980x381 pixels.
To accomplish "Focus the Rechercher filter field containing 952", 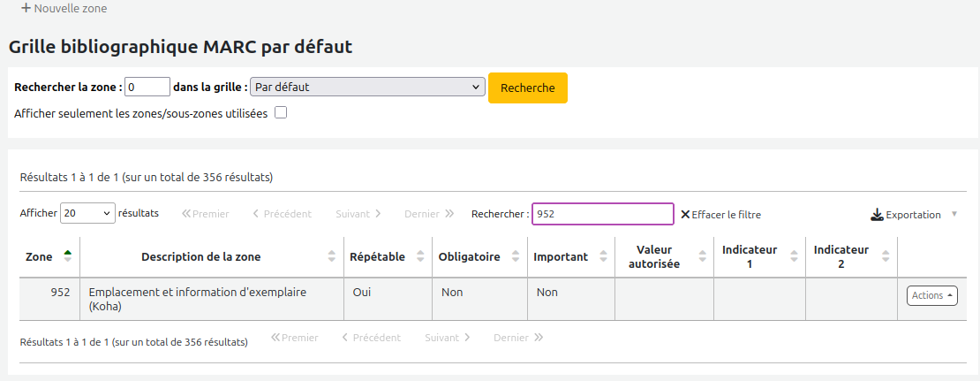I will 602,214.
